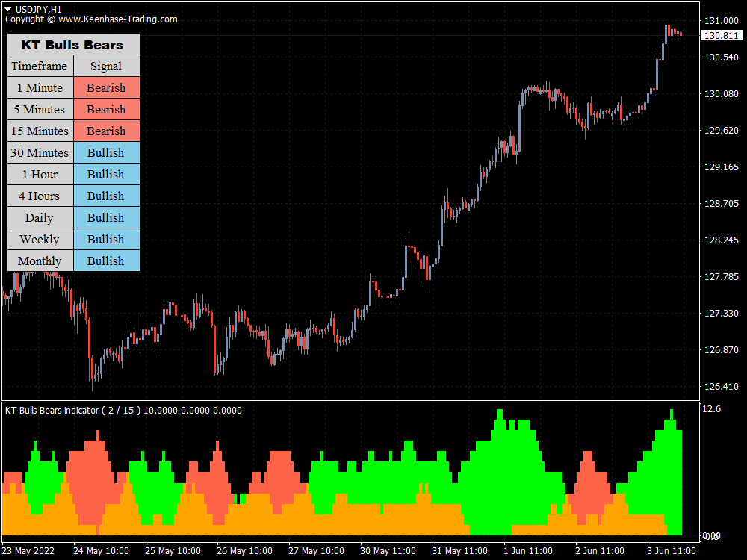
Task: Select the 1 Hour timeframe cell
Action: click(40, 174)
